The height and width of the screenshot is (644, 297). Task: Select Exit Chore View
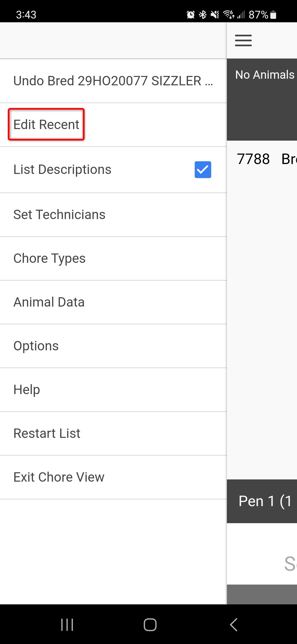point(113,477)
